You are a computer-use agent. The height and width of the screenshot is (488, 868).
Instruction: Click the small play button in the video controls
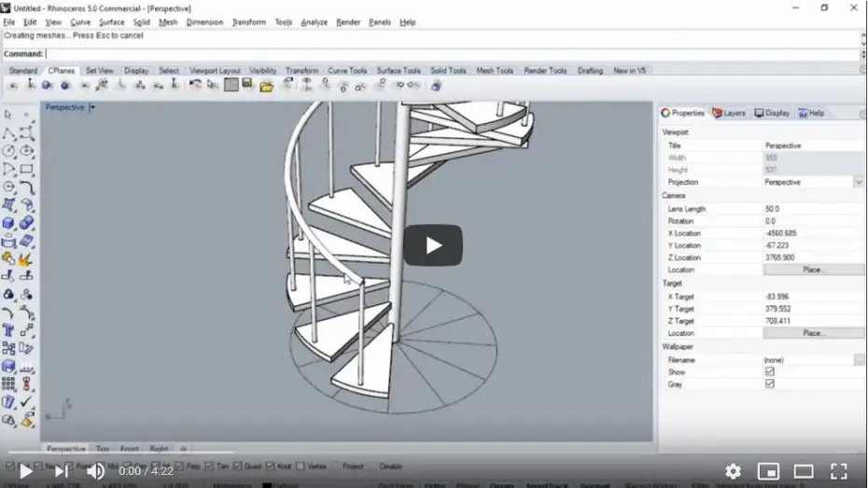25,471
